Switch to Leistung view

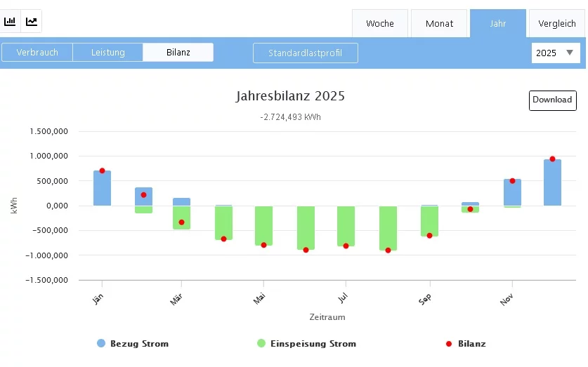tap(107, 53)
